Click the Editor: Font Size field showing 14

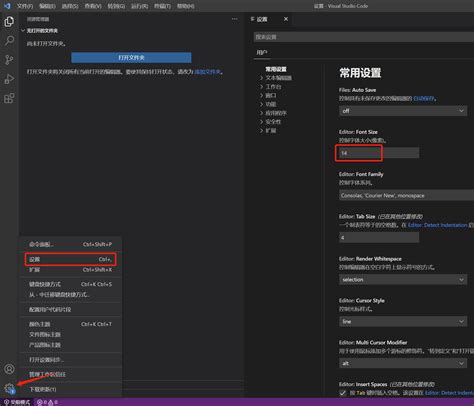pyautogui.click(x=379, y=153)
